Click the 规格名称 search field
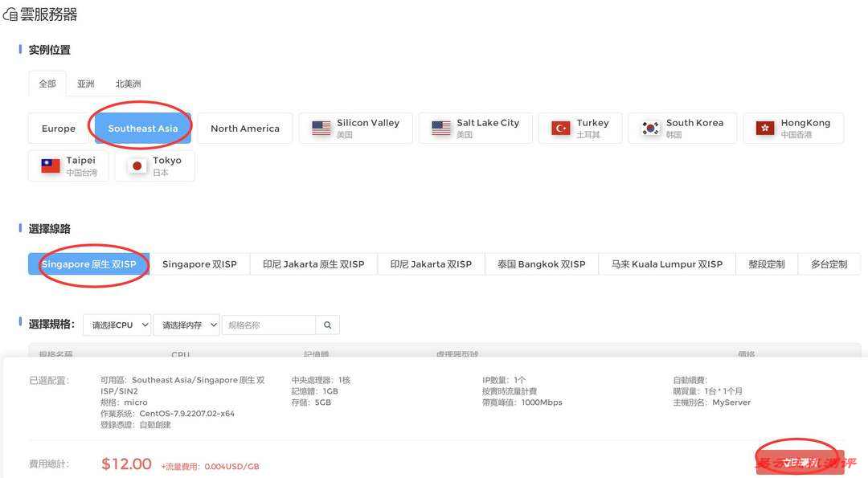The width and height of the screenshot is (868, 478). (x=268, y=325)
